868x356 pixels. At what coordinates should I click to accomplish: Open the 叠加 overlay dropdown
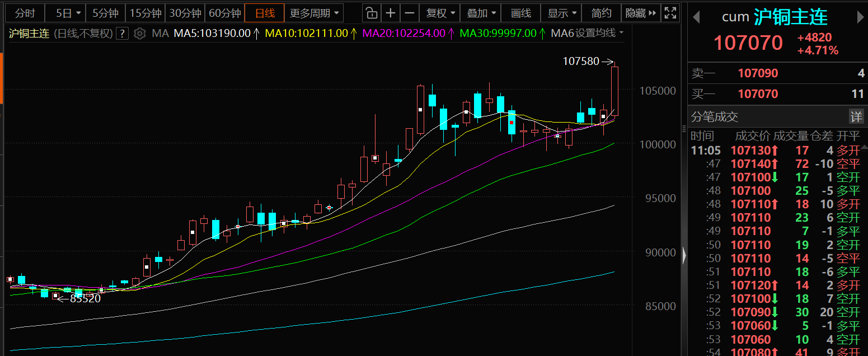[x=482, y=13]
